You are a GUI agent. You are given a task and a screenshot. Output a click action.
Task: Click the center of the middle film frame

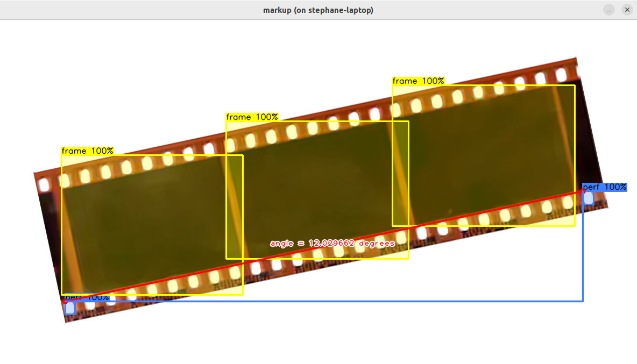[317, 190]
